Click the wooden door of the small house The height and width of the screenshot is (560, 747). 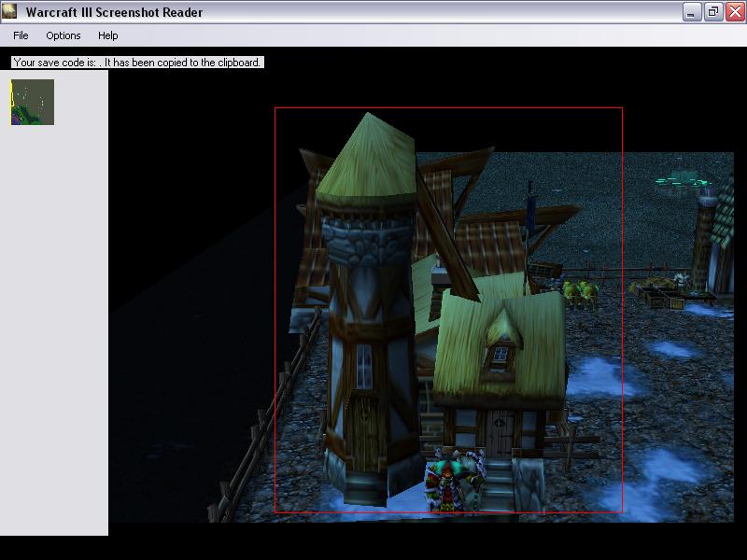point(500,434)
